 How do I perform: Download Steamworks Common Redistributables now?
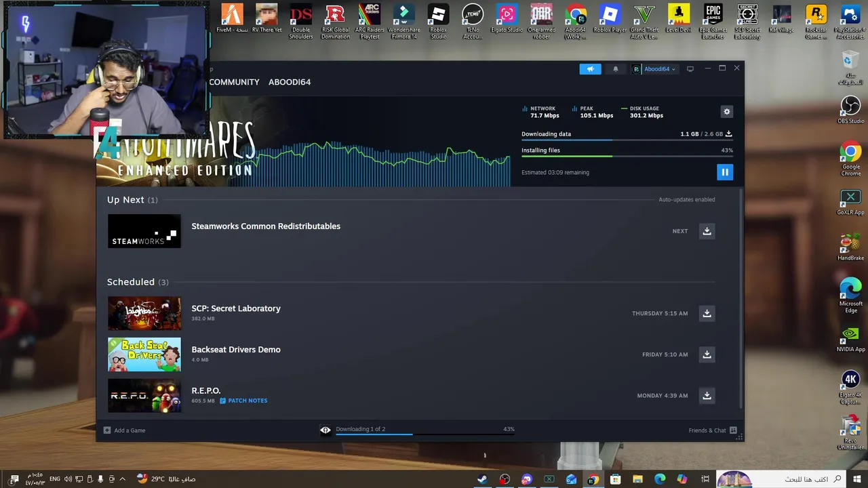pos(707,231)
